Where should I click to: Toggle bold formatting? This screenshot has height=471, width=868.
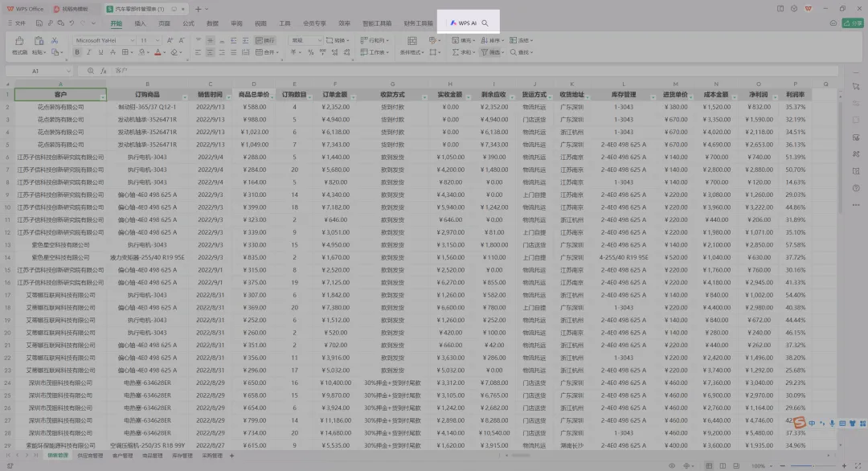tap(76, 51)
